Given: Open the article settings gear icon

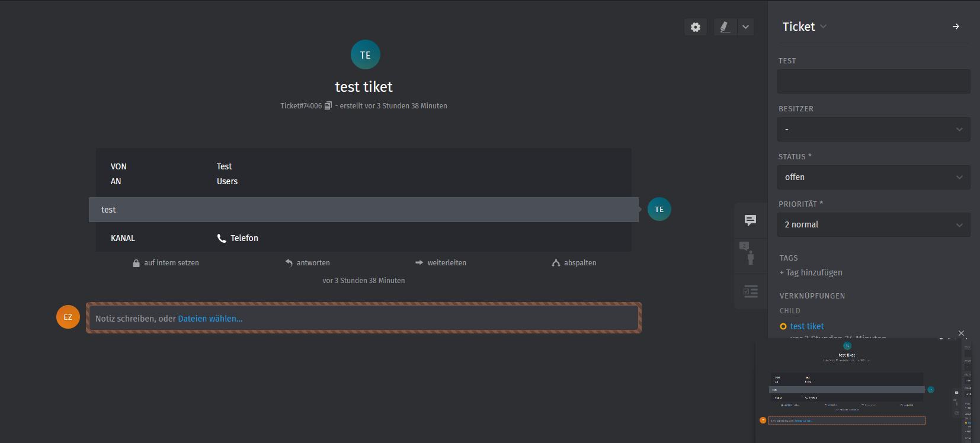Looking at the screenshot, I should pyautogui.click(x=696, y=27).
